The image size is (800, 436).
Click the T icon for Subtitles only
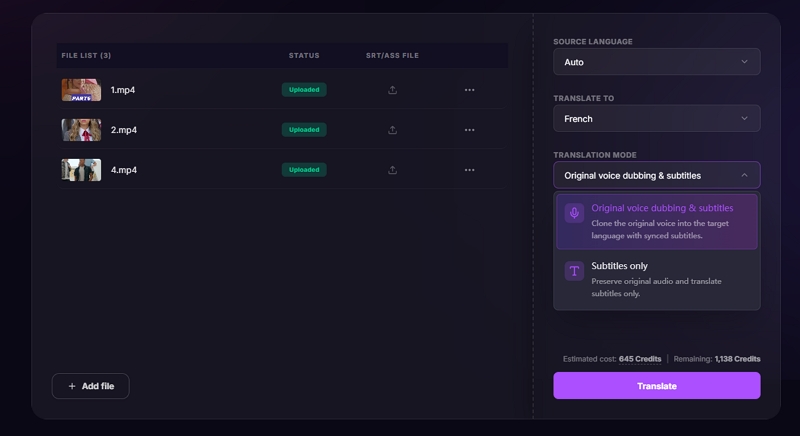[x=574, y=271]
